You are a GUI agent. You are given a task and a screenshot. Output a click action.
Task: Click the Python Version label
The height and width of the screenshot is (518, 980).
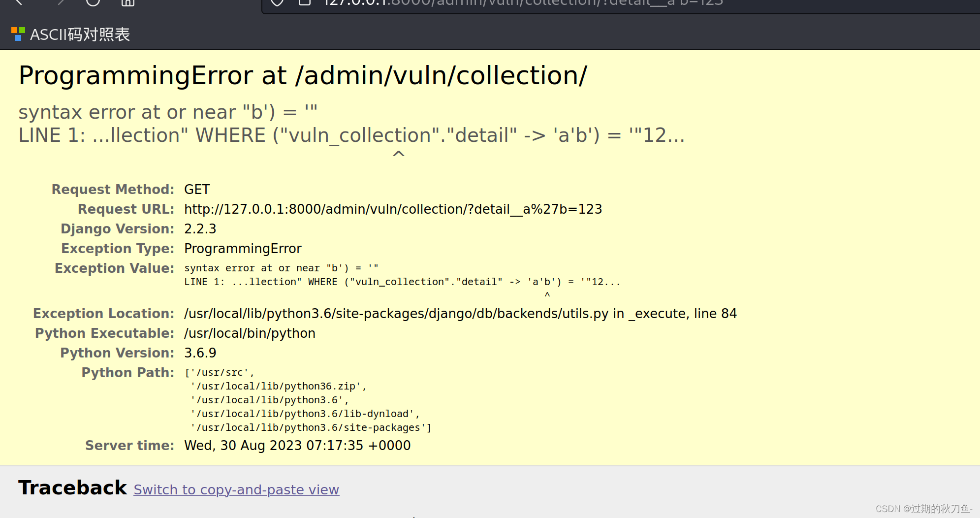[117, 353]
